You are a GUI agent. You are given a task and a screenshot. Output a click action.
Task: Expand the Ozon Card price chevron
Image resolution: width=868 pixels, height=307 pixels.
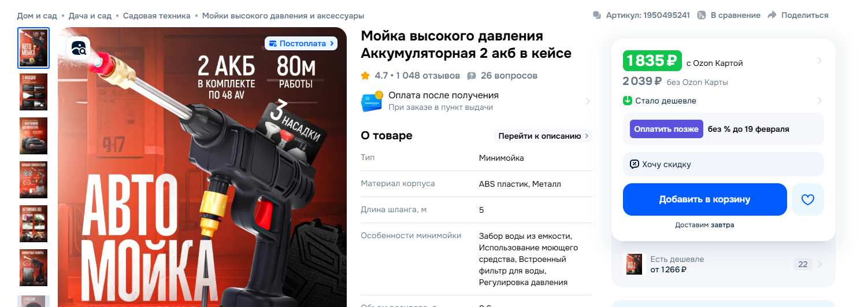point(819,61)
